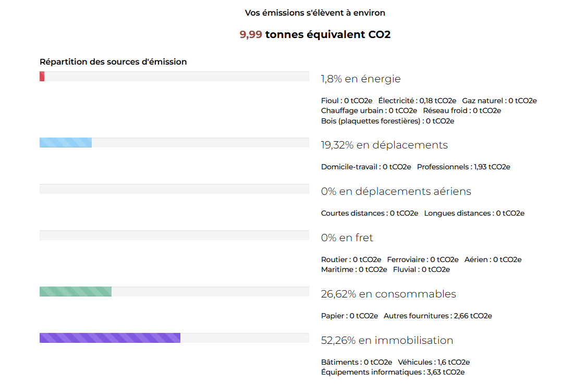588x385 pixels.
Task: Click the Longues distances 0 tCO2e entry
Action: click(474, 213)
